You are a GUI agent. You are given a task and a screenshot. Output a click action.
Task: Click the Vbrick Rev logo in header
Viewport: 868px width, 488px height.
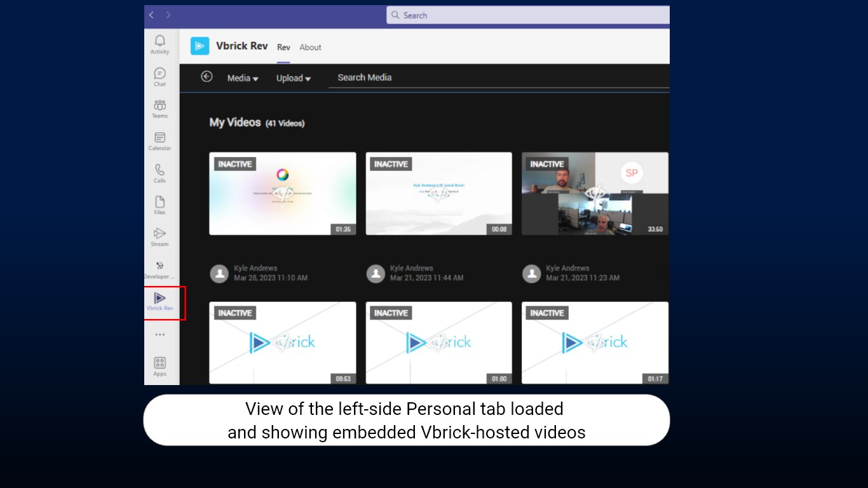click(x=200, y=46)
